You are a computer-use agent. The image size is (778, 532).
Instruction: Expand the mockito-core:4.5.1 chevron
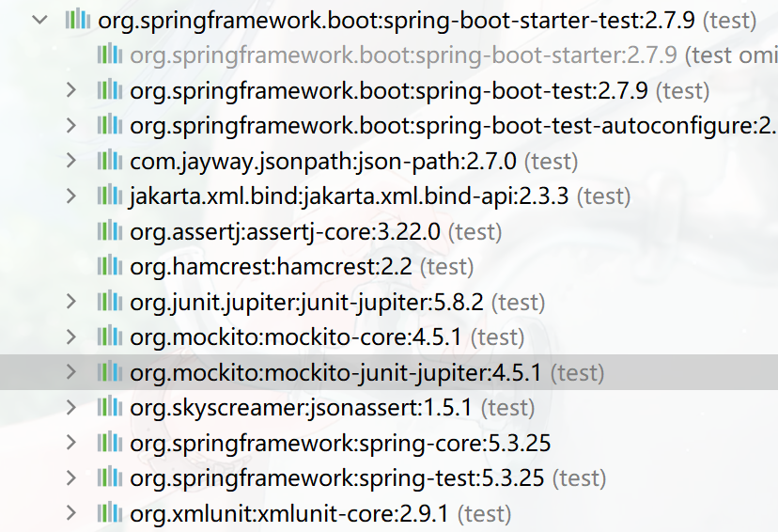coord(71,337)
